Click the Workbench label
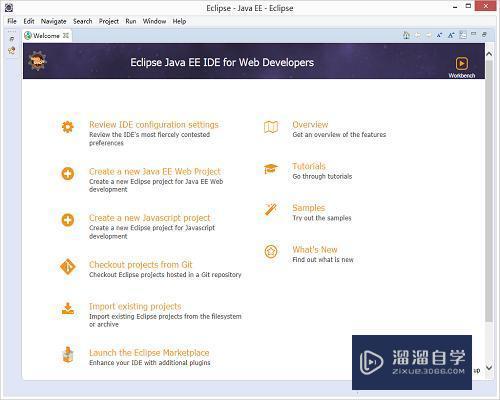500x400 pixels. (x=462, y=76)
